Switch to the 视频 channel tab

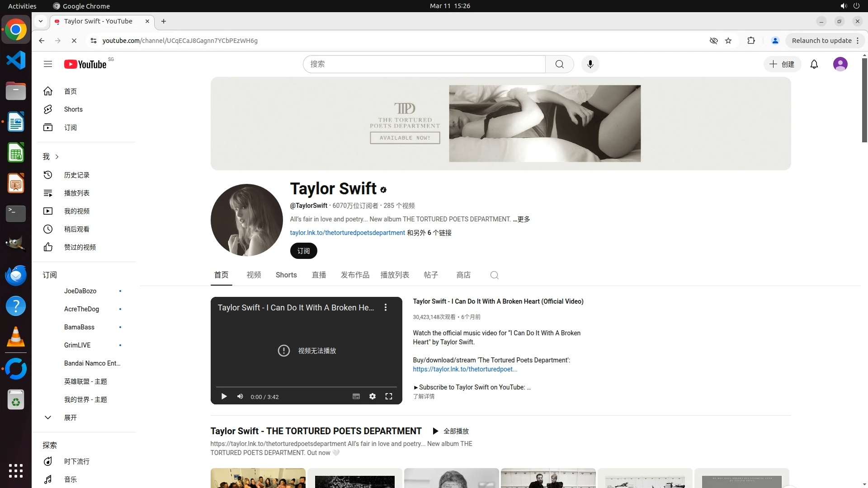254,275
